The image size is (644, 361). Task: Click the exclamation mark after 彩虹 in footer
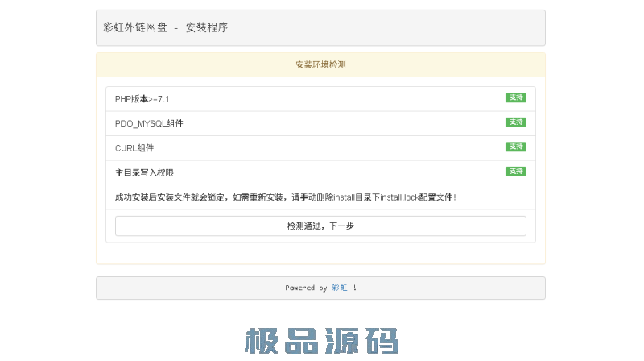354,288
